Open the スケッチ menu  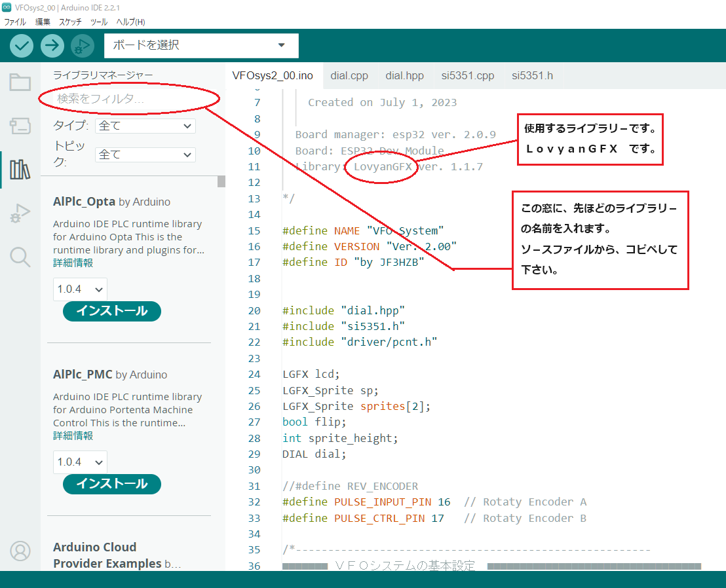[x=70, y=22]
